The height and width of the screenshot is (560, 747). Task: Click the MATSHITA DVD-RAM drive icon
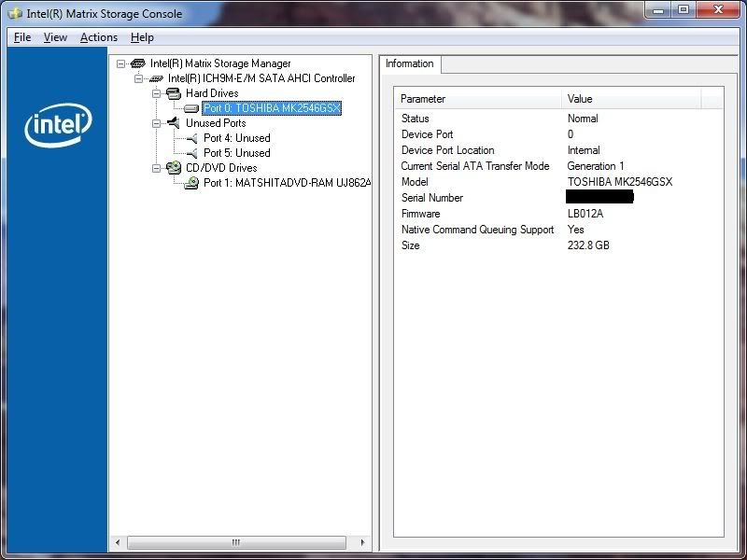pyautogui.click(x=191, y=183)
